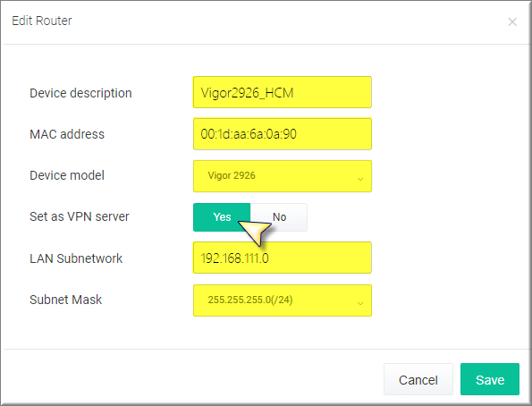Click the chevron arrow in Device model field
Viewport: 532px width, 406px height.
coord(360,179)
